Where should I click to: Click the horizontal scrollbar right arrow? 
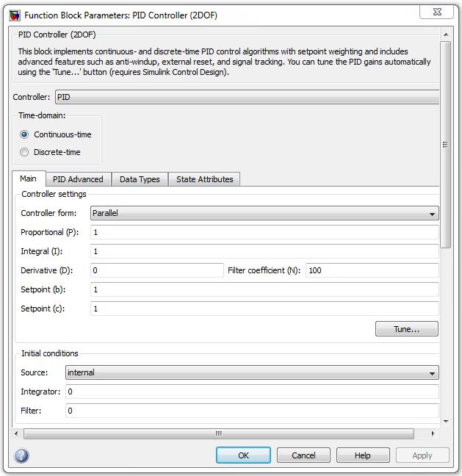[433, 433]
